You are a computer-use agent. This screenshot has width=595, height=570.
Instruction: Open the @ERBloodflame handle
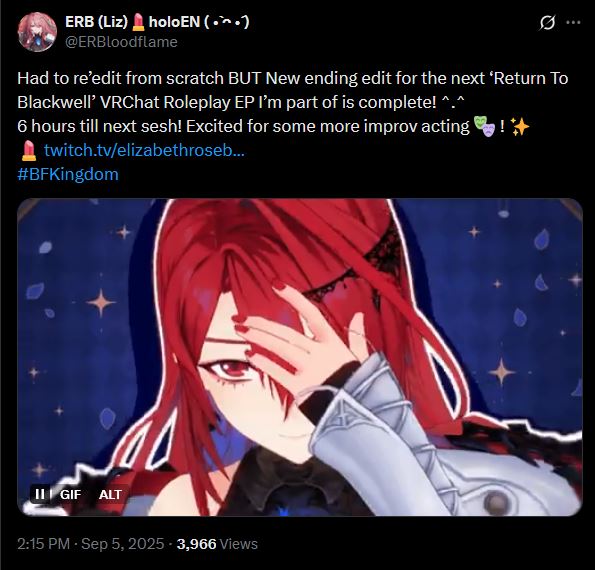[x=121, y=42]
